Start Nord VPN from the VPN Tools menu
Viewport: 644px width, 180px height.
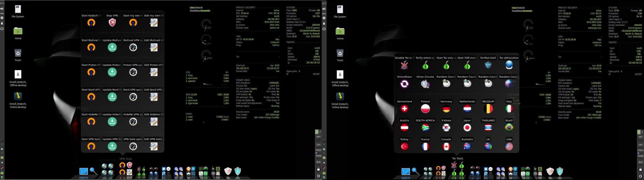[91, 97]
